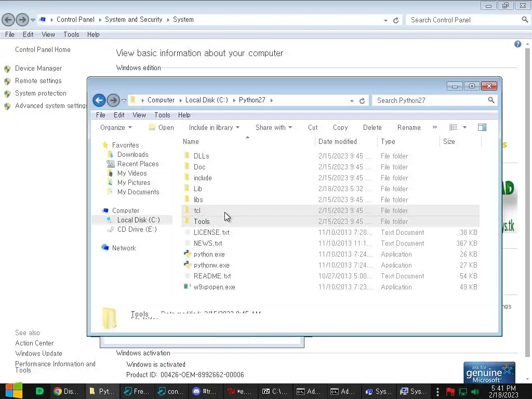Click Local Disk (C:) in breadcrumb path
The height and width of the screenshot is (399, 532).
206,100
